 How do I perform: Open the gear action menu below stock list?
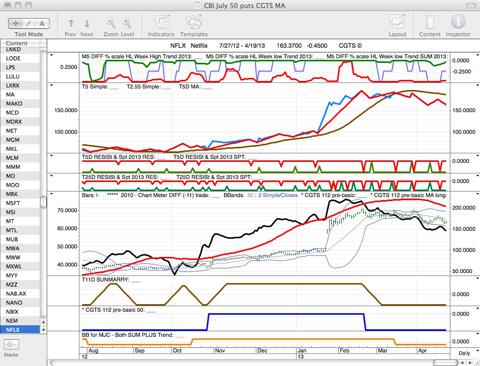pyautogui.click(x=11, y=345)
